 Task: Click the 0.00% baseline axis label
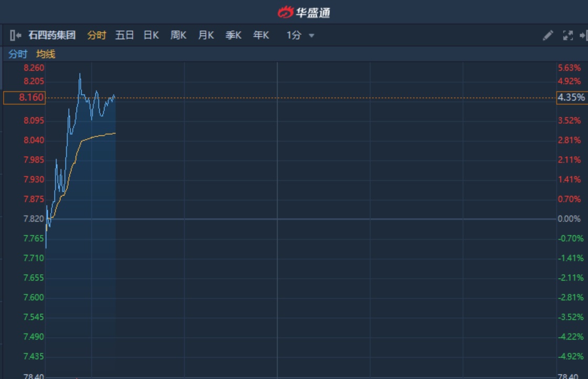tap(569, 219)
